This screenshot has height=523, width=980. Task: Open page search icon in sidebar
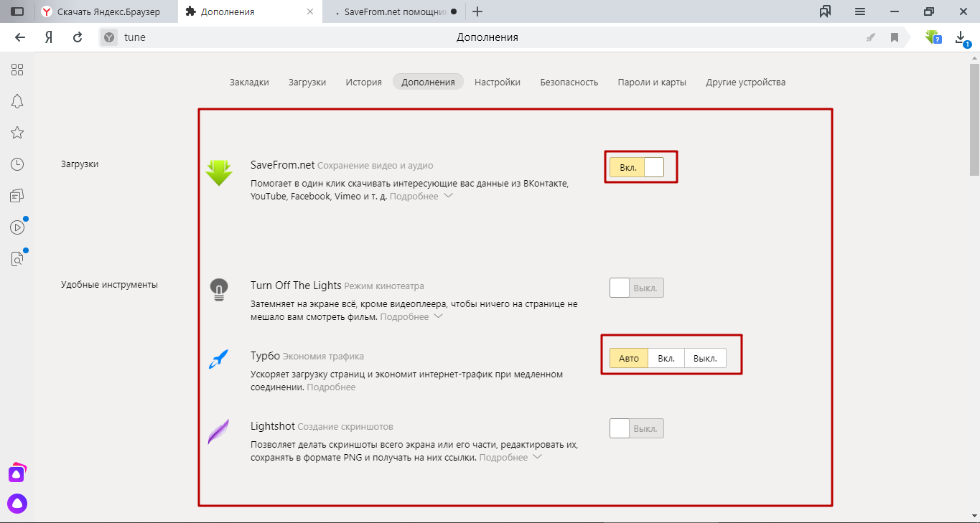pos(17,259)
